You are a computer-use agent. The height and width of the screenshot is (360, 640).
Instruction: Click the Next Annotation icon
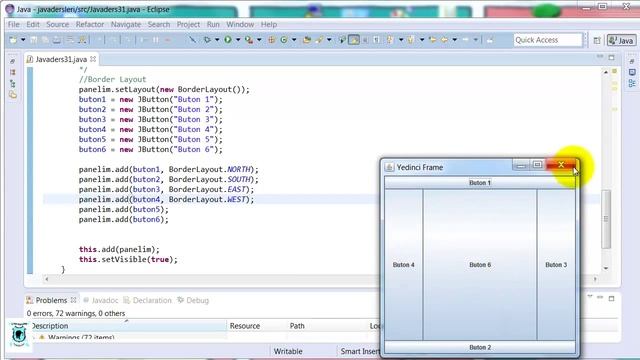[x=391, y=40]
